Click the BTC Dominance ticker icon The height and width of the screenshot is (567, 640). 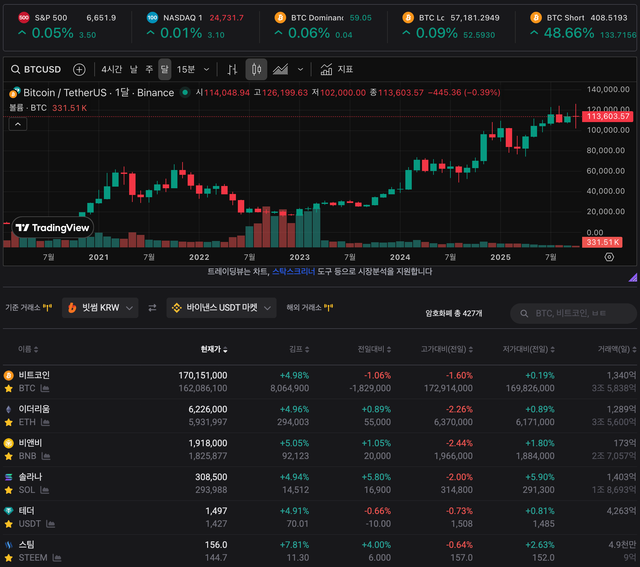(x=280, y=18)
